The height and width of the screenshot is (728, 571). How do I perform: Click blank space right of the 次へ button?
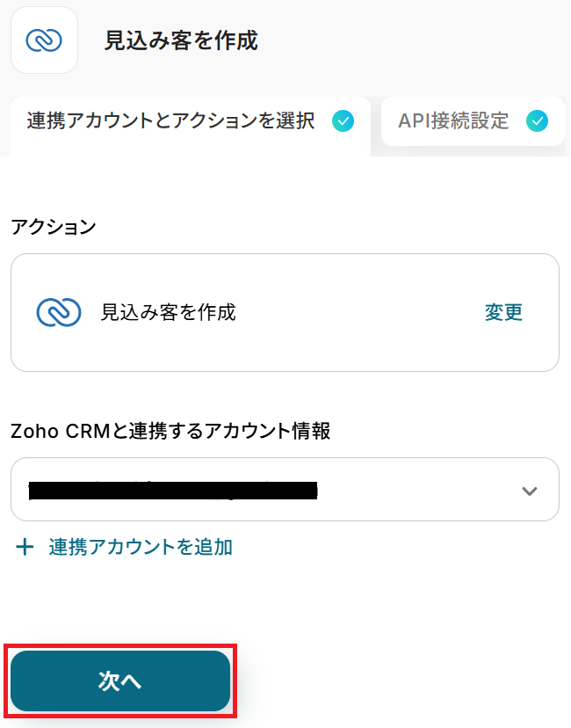395,681
